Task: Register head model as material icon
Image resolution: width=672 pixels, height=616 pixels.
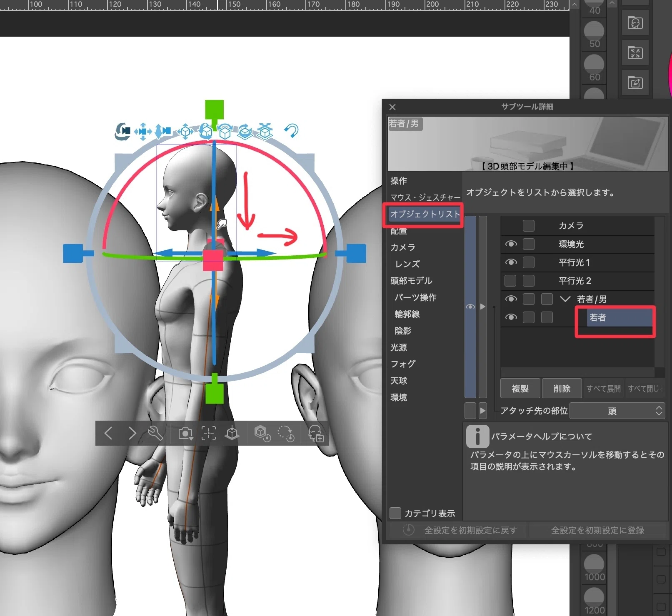Action: 316,434
